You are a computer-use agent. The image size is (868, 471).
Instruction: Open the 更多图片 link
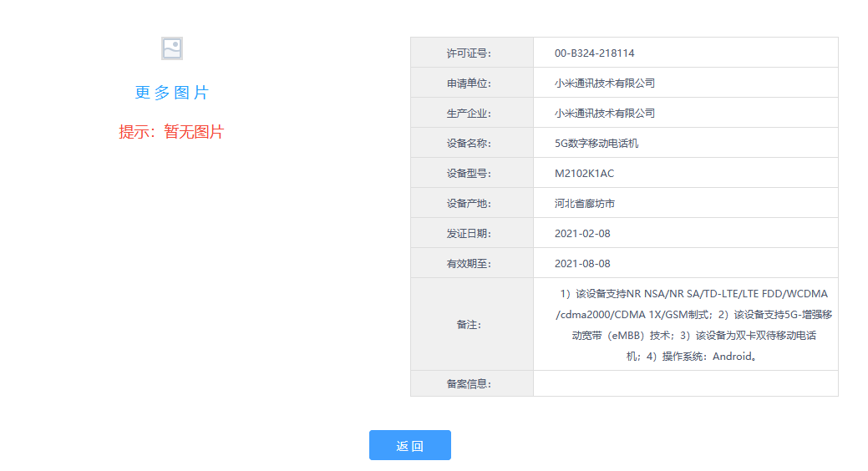pyautogui.click(x=171, y=93)
